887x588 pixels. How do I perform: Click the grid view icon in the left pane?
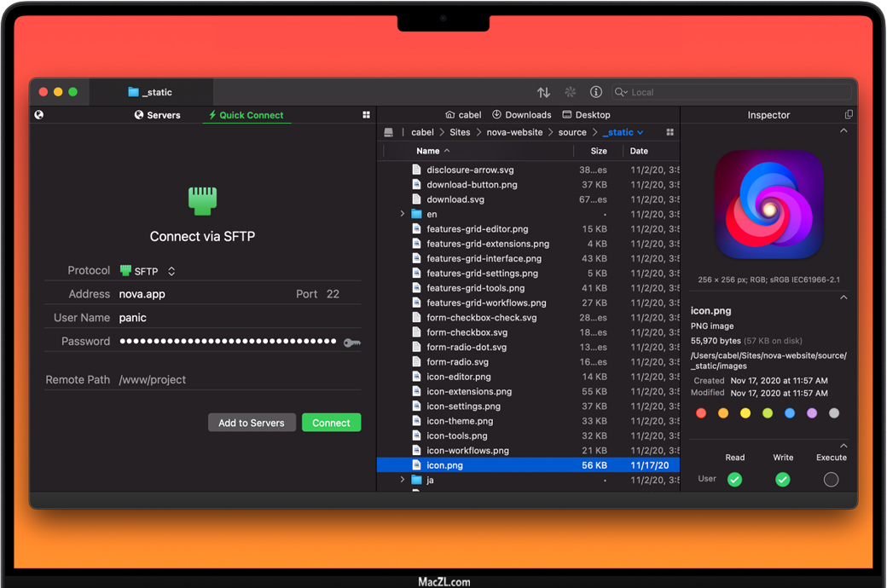pos(367,115)
